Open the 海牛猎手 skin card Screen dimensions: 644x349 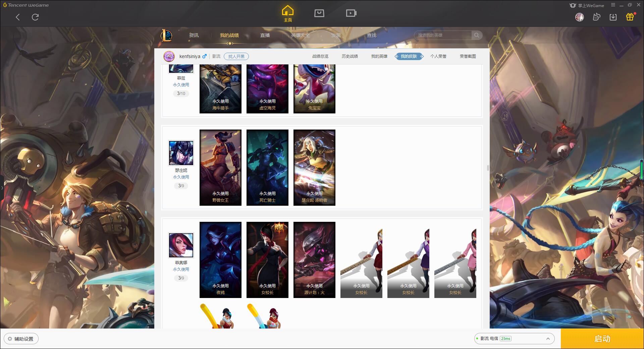(220, 89)
